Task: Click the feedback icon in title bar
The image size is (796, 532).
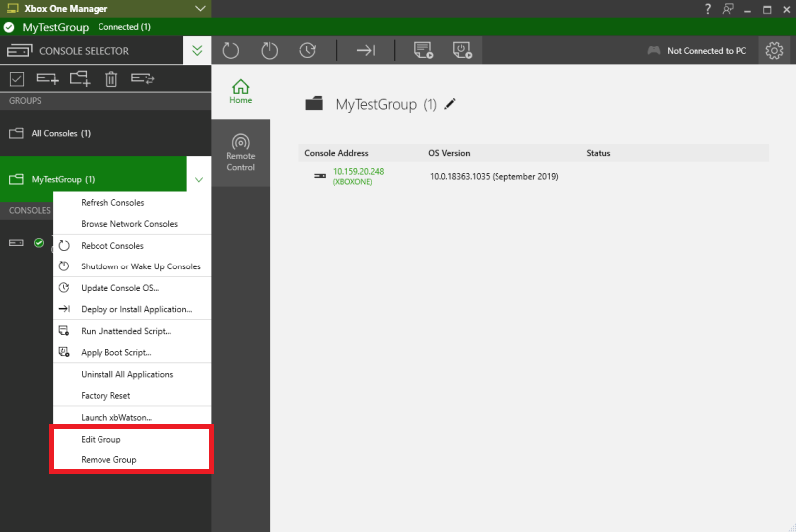Action: pyautogui.click(x=728, y=9)
